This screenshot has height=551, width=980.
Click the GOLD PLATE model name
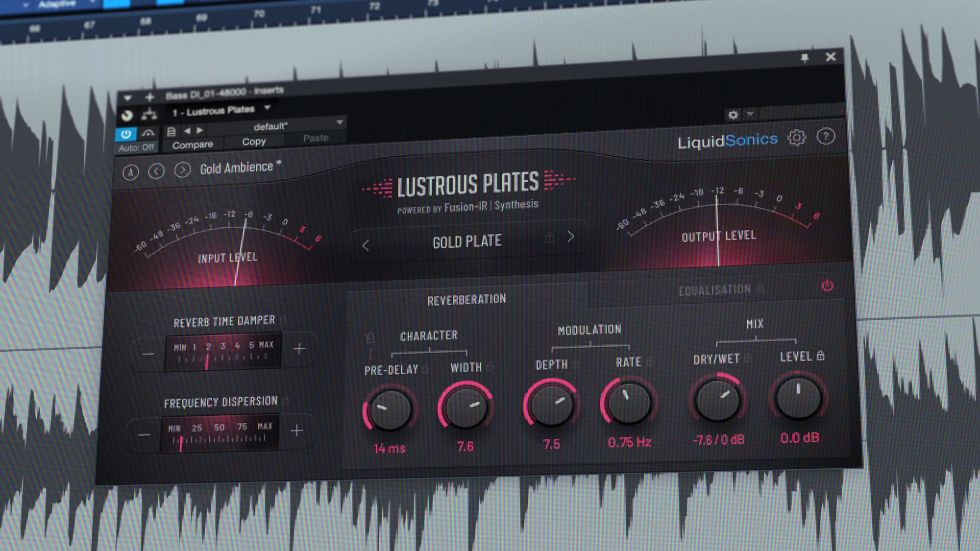click(x=467, y=241)
